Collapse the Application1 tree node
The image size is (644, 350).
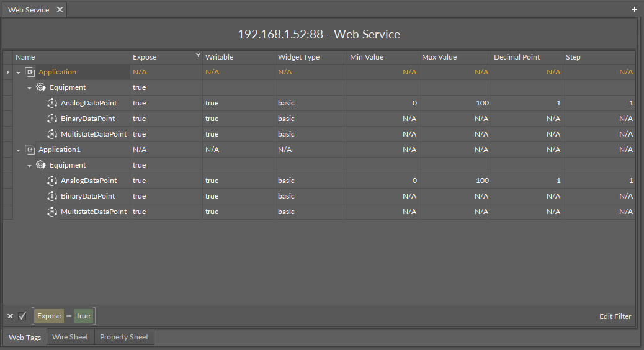(x=19, y=150)
